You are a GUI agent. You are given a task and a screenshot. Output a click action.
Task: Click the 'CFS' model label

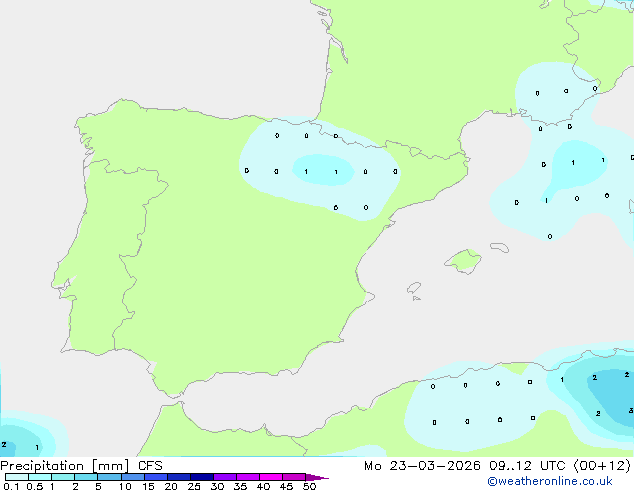[x=150, y=466]
